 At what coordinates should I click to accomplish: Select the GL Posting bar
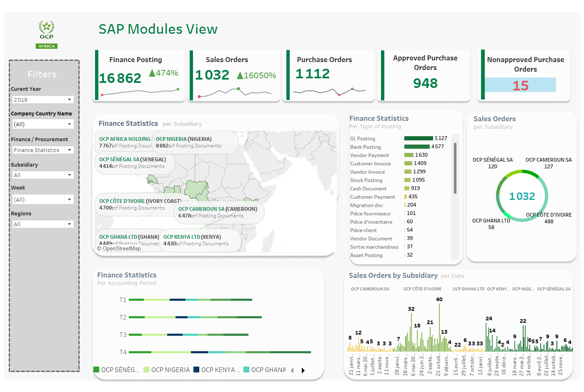click(419, 138)
